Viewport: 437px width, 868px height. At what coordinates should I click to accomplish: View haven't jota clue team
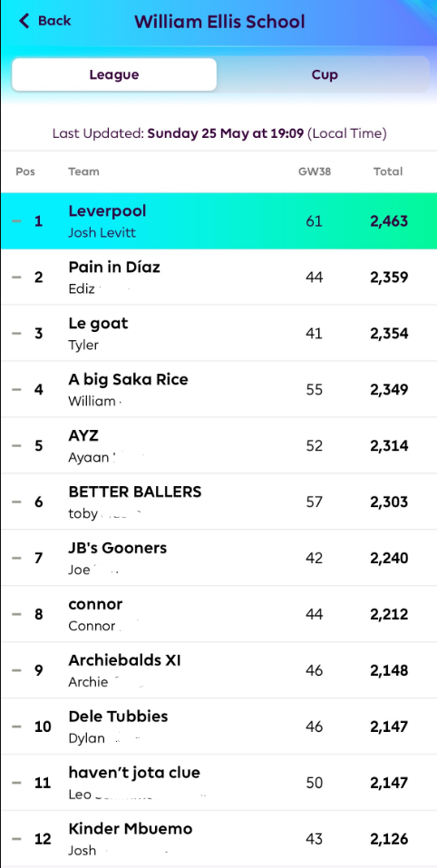pyautogui.click(x=218, y=783)
